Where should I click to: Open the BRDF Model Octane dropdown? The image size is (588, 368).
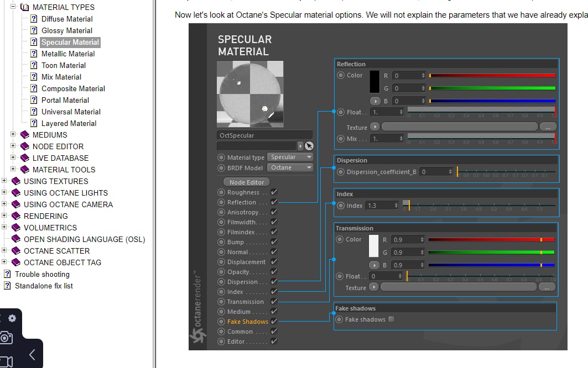click(290, 167)
